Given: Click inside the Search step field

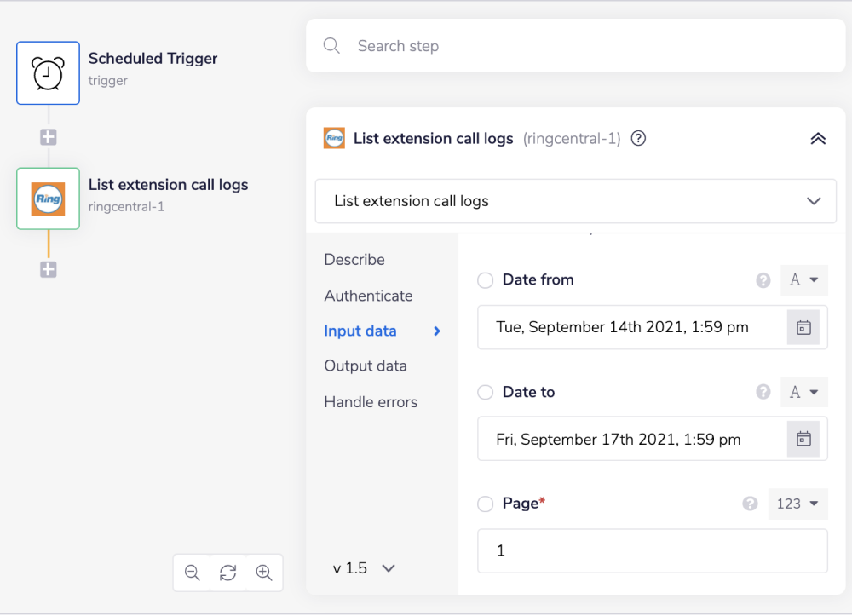Looking at the screenshot, I should tap(511, 46).
